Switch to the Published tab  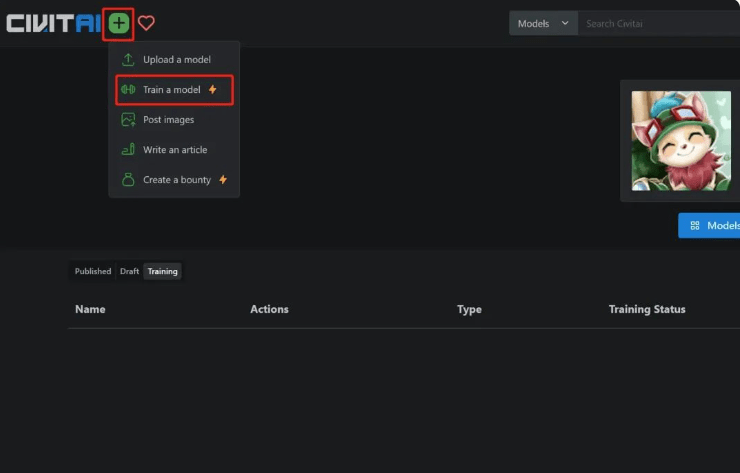tap(93, 271)
